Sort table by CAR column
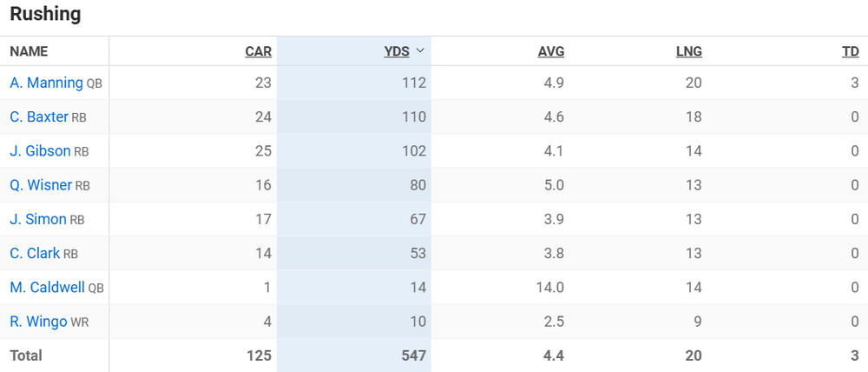This screenshot has height=372, width=868. point(258,51)
